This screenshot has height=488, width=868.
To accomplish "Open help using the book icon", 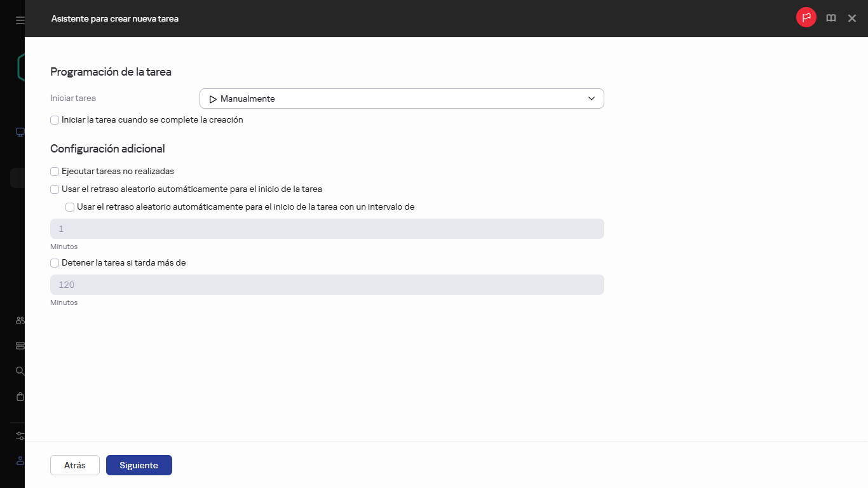I will pos(831,18).
